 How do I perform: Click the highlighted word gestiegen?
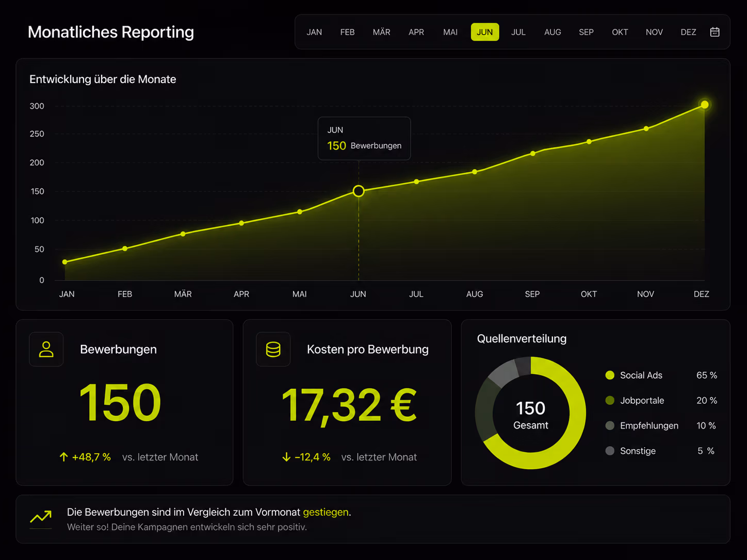point(326,512)
